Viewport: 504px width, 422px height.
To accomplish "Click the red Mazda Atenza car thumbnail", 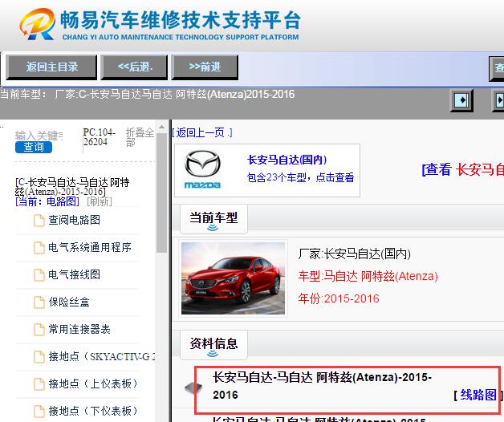I will pyautogui.click(x=233, y=278).
